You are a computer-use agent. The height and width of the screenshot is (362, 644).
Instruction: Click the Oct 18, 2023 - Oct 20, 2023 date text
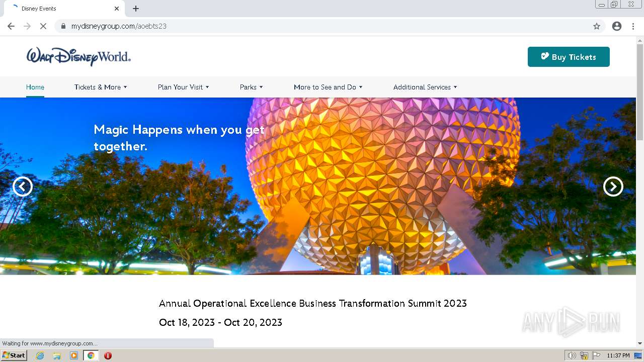[x=220, y=322]
